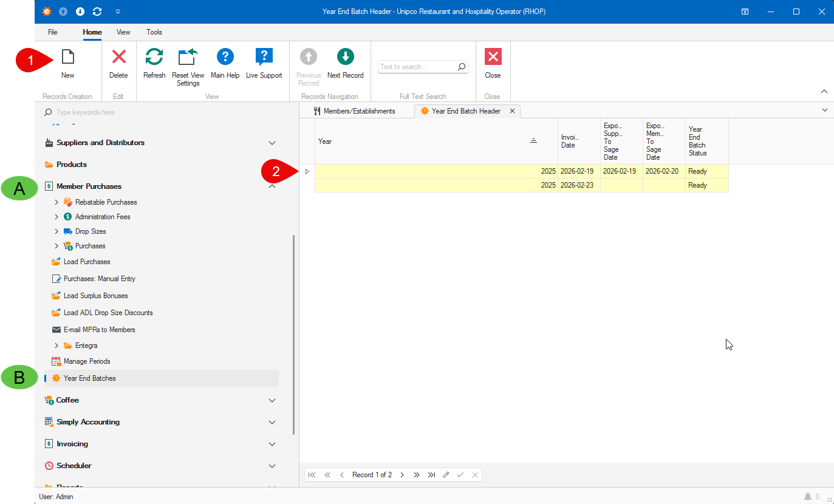
Task: Go to last record in navigator
Action: click(431, 475)
